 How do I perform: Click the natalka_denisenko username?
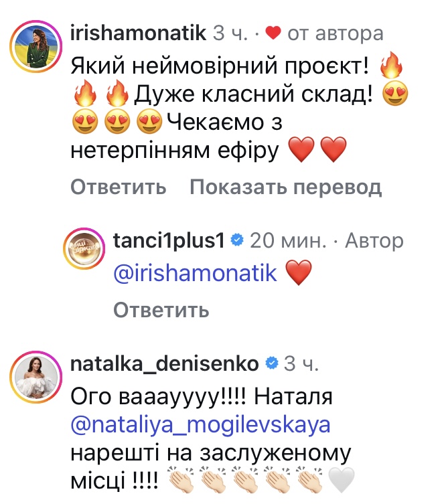pyautogui.click(x=165, y=363)
